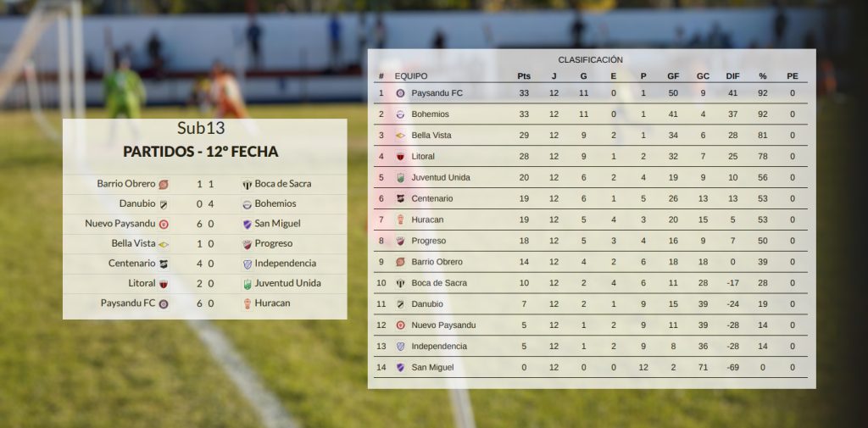Select the EQUIPO column header
This screenshot has width=868, height=428.
pos(411,76)
